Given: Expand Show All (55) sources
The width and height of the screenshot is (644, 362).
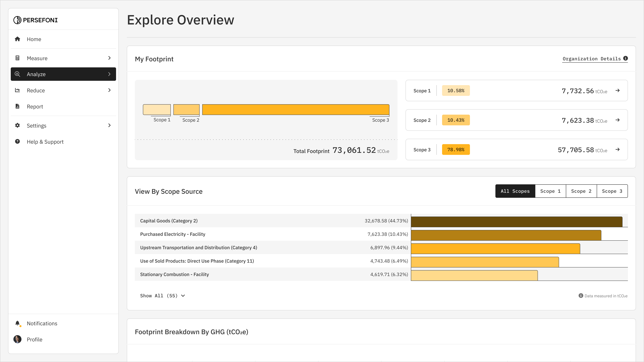Looking at the screenshot, I should pyautogui.click(x=162, y=295).
